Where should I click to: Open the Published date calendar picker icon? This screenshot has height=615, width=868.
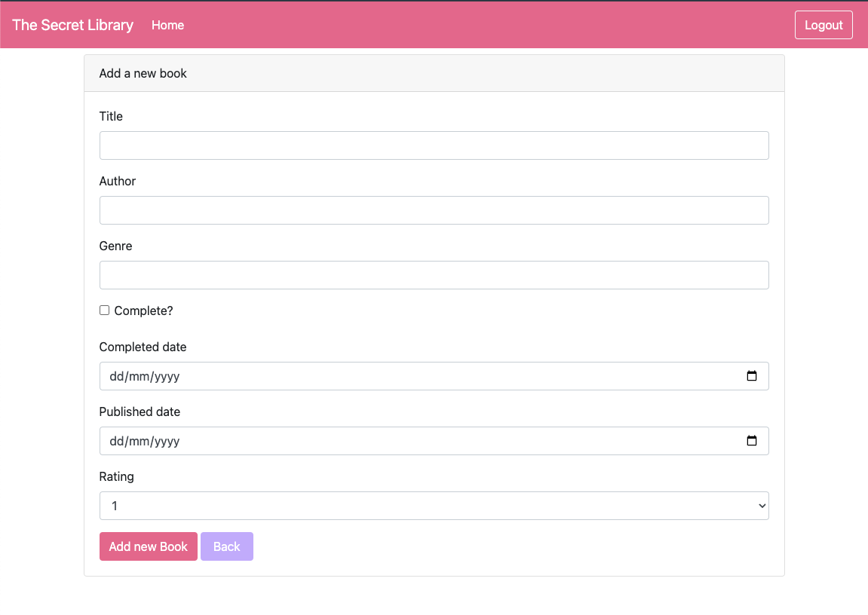coord(751,441)
